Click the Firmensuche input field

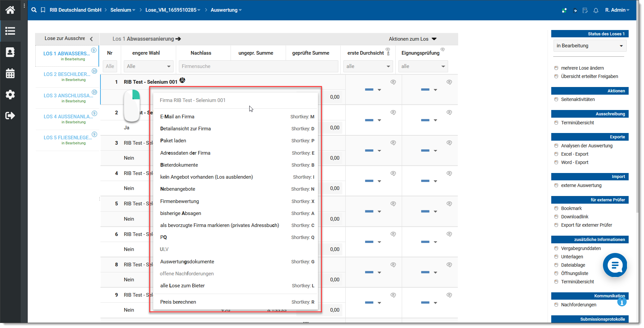258,66
